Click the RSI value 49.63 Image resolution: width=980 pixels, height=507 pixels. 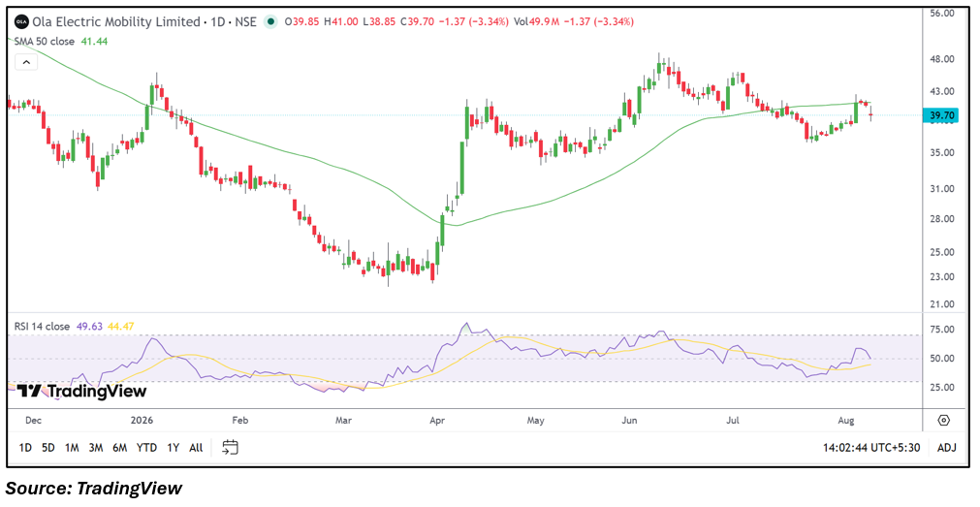89,326
